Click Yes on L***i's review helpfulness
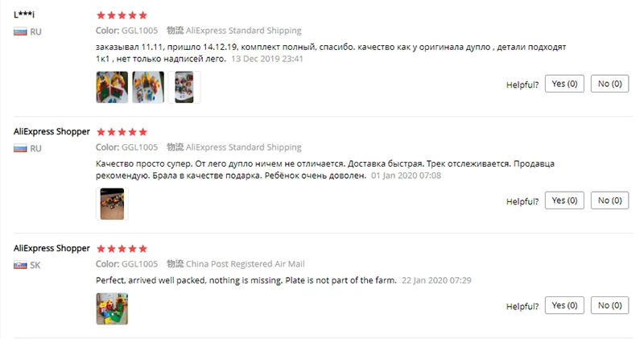 [x=564, y=84]
